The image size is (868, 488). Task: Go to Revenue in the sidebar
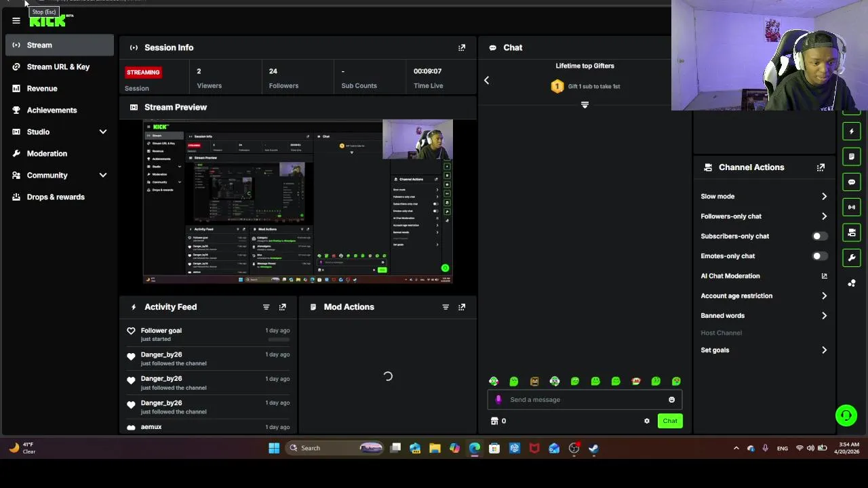tap(60, 89)
